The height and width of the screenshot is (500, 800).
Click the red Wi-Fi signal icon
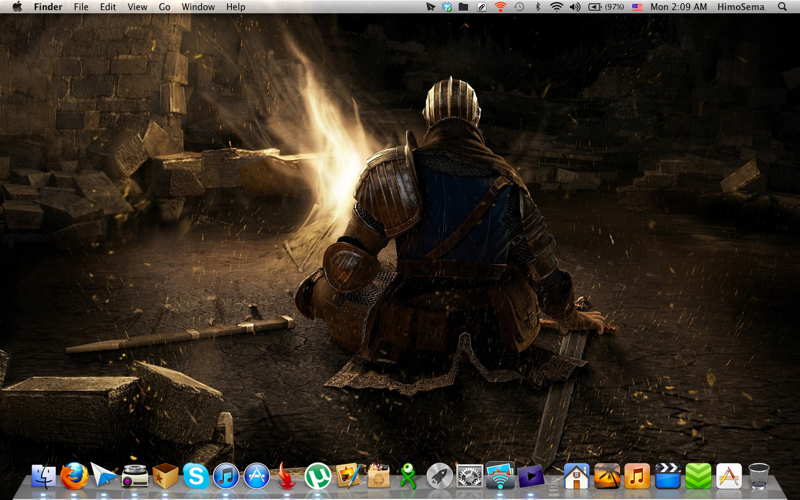(x=501, y=7)
